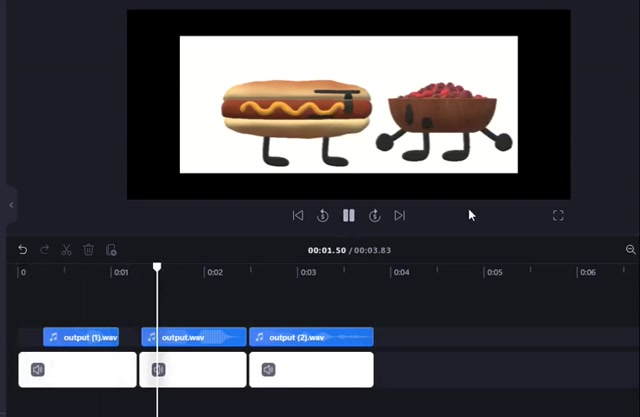This screenshot has height=417, width=640.
Task: Click the undo arrow in timeline toolbar
Action: pos(22,249)
